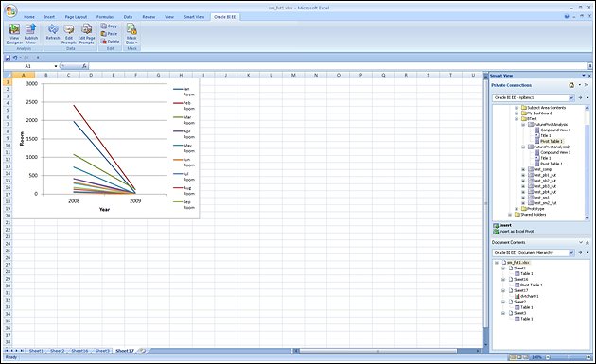Expand the Shared Folders node
This screenshot has width=596, height=364.
pyautogui.click(x=510, y=215)
